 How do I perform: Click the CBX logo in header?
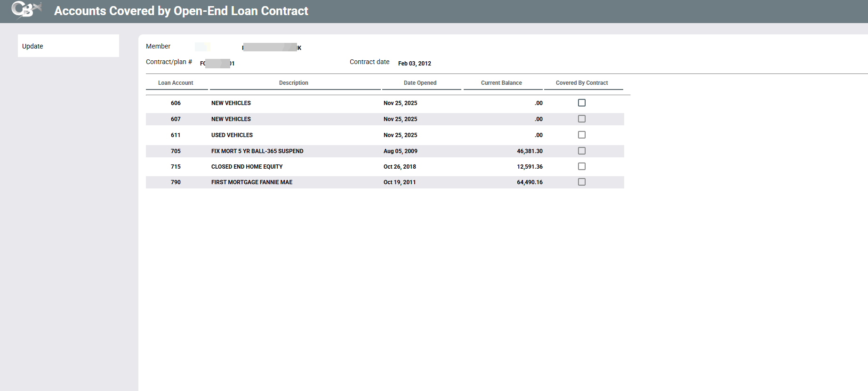[x=26, y=10]
